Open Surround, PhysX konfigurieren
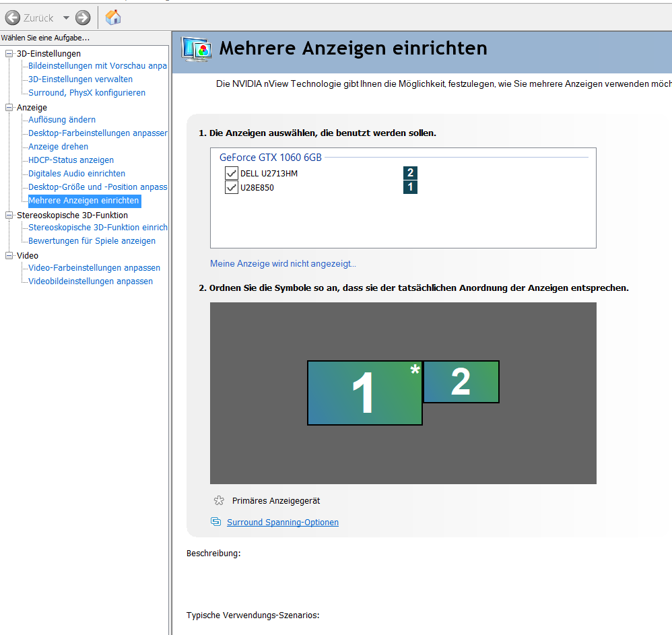 coord(87,92)
